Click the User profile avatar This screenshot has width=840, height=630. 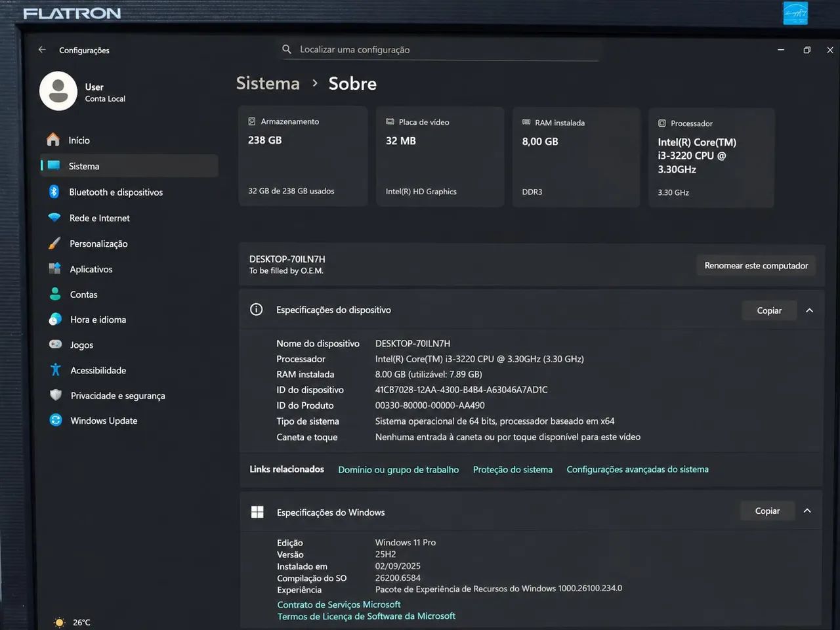[58, 91]
